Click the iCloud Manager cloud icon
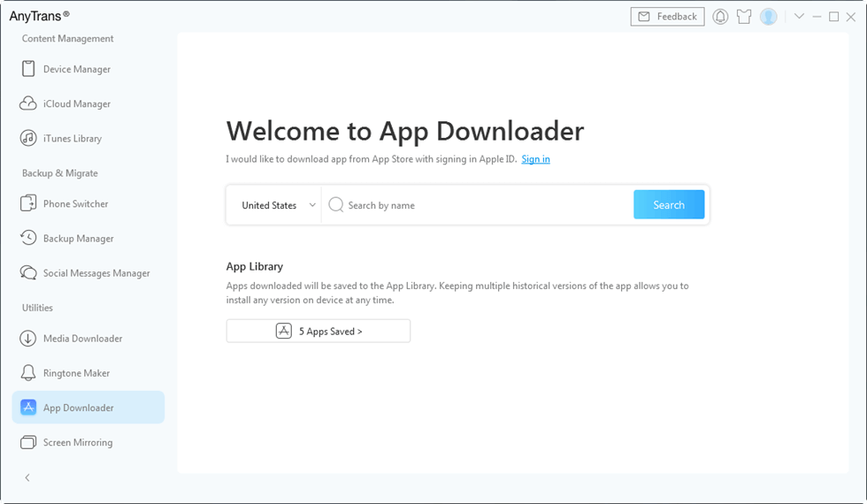 pyautogui.click(x=28, y=103)
